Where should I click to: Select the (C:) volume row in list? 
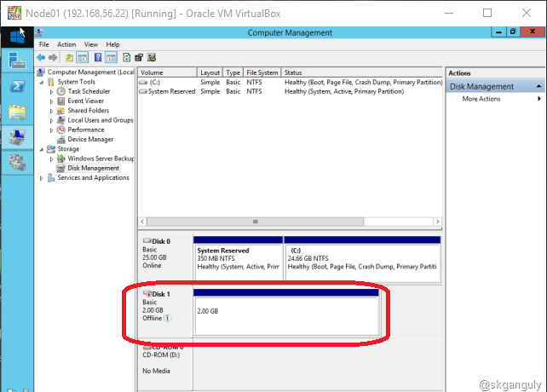click(x=291, y=82)
